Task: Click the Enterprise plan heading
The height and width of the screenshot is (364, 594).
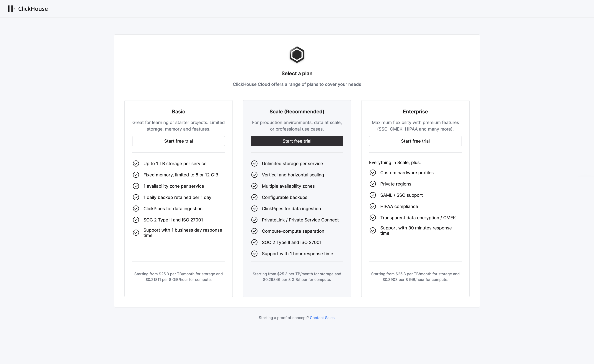Action: click(415, 112)
